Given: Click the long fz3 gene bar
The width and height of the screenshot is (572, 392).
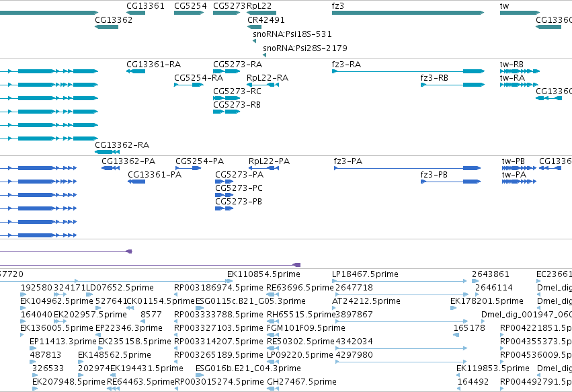Looking at the screenshot, I should (408, 13).
